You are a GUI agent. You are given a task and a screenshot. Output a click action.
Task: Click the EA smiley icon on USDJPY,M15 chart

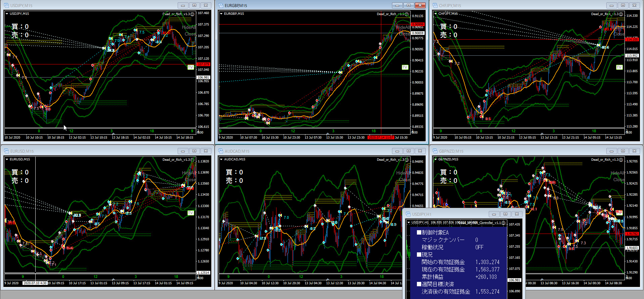coord(192,14)
